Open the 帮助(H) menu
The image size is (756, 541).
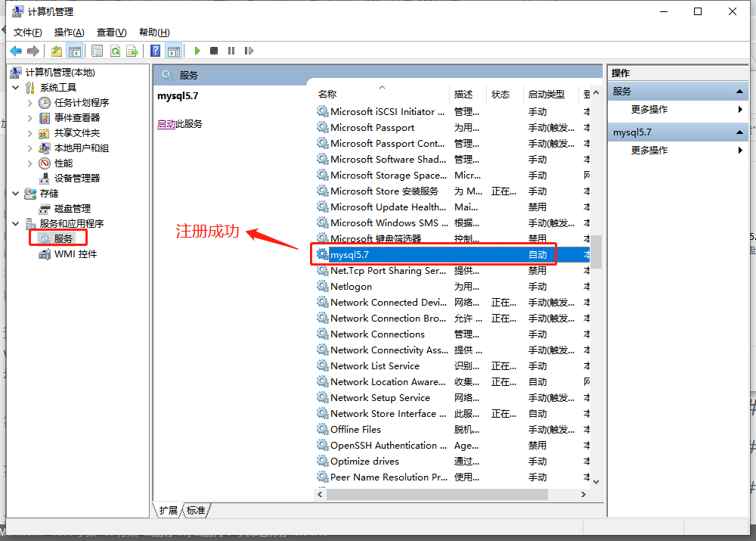154,33
